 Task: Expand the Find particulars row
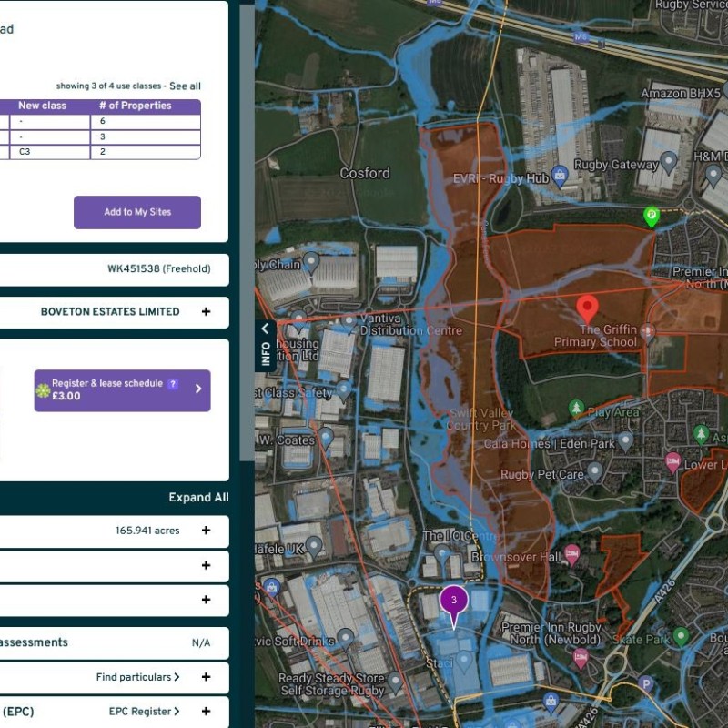pos(207,677)
